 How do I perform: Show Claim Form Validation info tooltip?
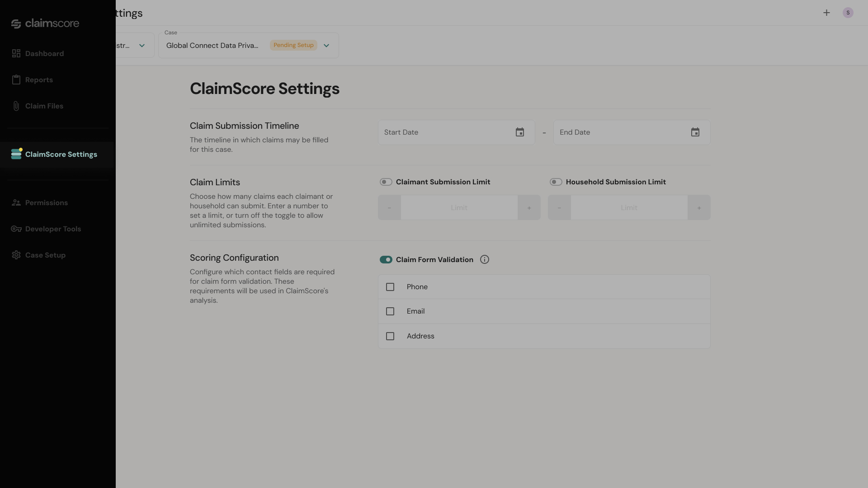485,260
